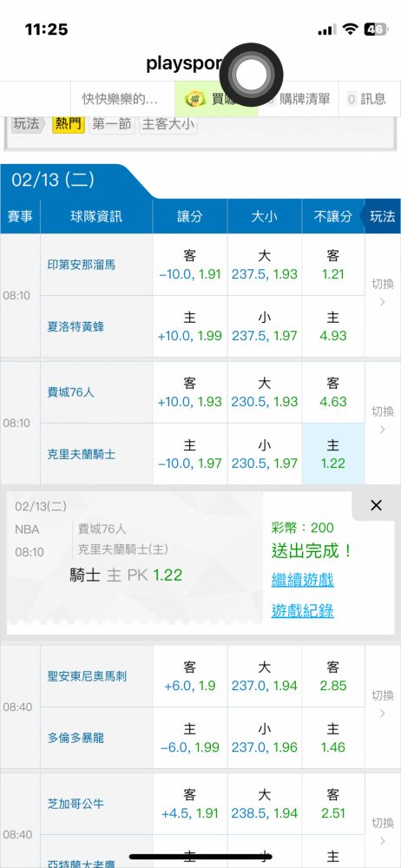This screenshot has width=401, height=868.
Task: Select the 熱門 play type filter
Action: pyautogui.click(x=69, y=124)
